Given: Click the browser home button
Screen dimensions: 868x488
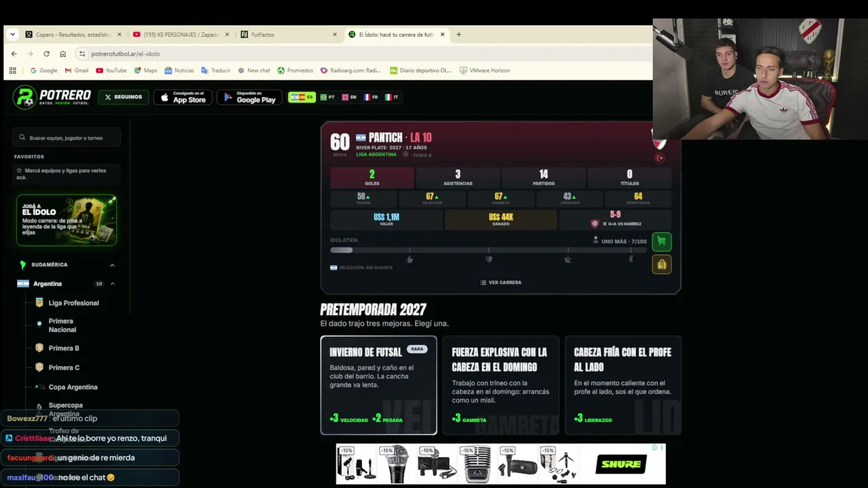Looking at the screenshot, I should pos(62,54).
